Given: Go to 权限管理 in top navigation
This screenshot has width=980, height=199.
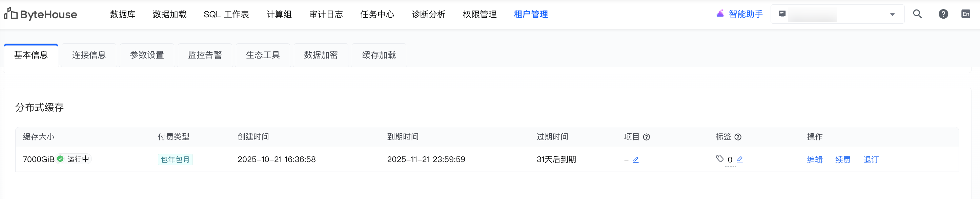Looking at the screenshot, I should pyautogui.click(x=479, y=15).
